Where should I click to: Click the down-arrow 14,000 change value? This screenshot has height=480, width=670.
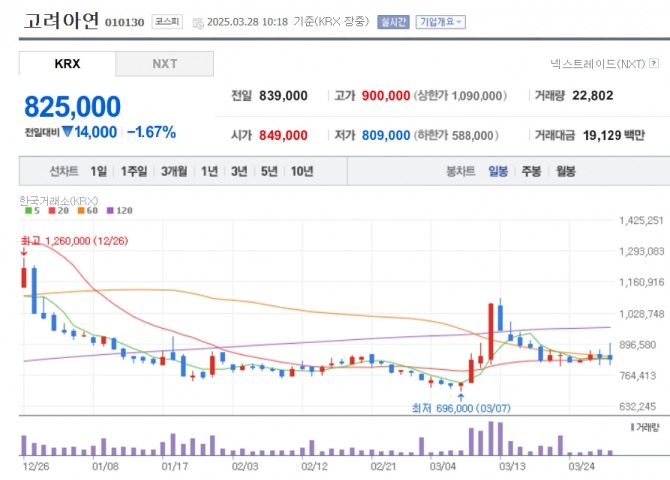pos(89,132)
